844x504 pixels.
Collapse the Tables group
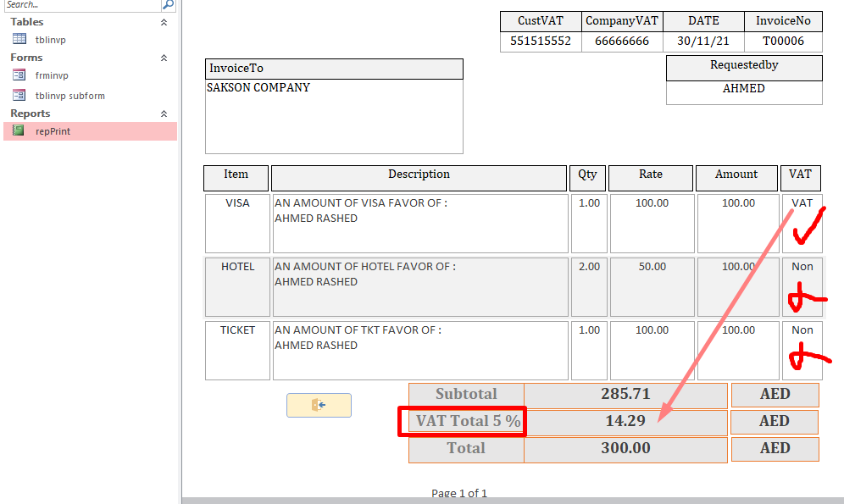click(164, 22)
